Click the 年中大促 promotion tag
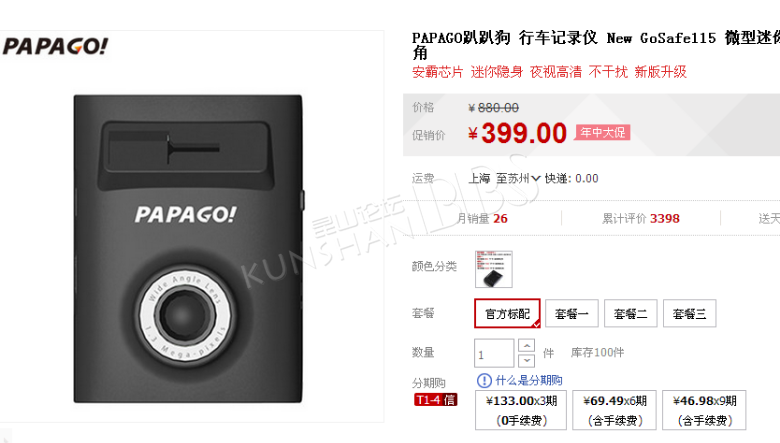 603,132
